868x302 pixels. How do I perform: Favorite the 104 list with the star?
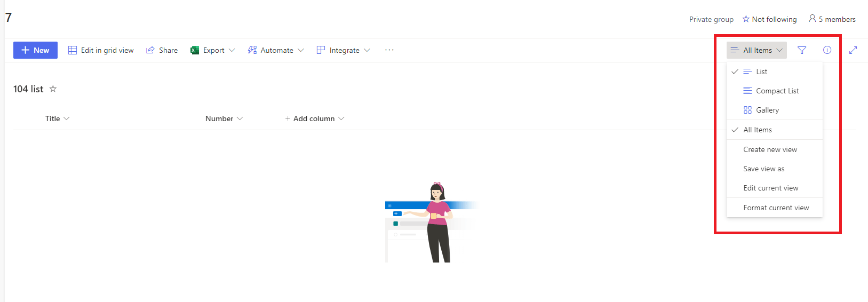tap(53, 89)
